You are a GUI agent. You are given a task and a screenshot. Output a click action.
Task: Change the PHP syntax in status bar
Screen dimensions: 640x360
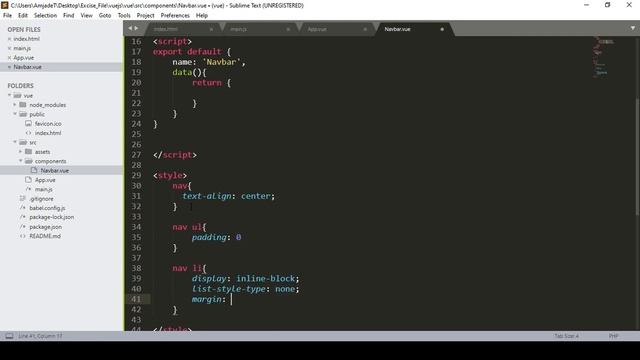coord(613,336)
